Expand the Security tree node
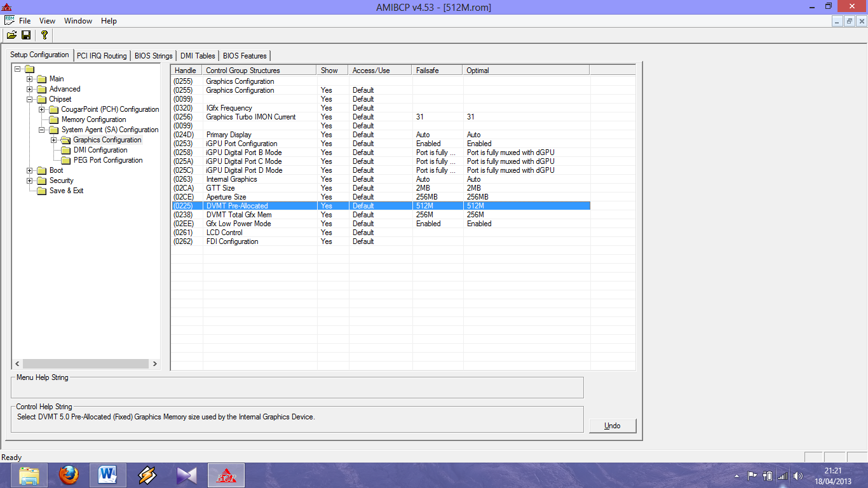The height and width of the screenshot is (488, 868). [x=29, y=180]
